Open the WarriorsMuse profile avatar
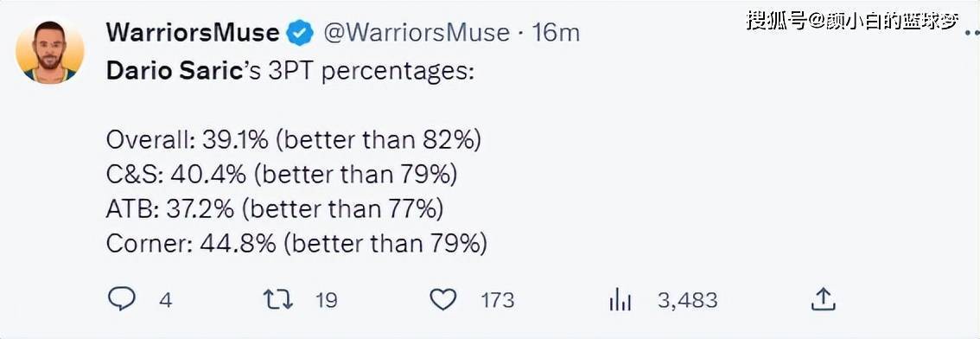Screen dimensions: 980x339 (x=49, y=53)
